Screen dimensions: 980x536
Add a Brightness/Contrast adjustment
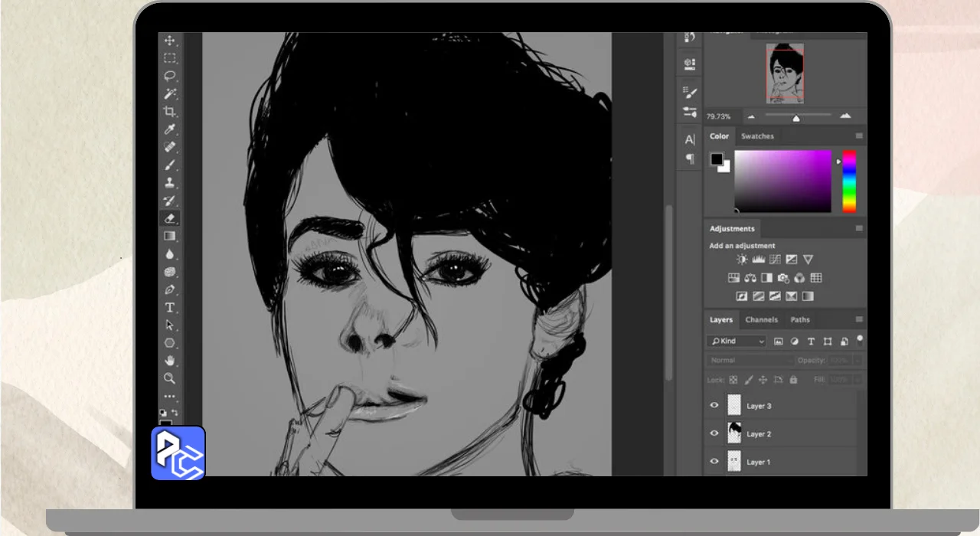click(x=742, y=260)
